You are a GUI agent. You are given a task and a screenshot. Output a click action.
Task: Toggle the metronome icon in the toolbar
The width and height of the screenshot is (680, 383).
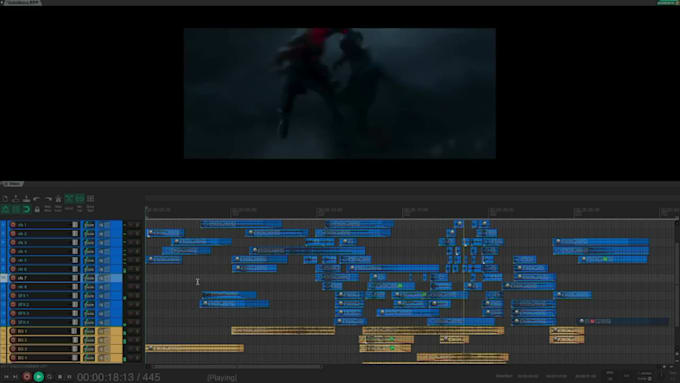(58, 199)
